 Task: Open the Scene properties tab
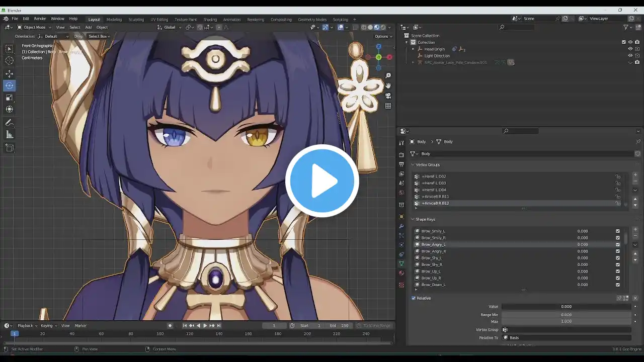pyautogui.click(x=401, y=183)
